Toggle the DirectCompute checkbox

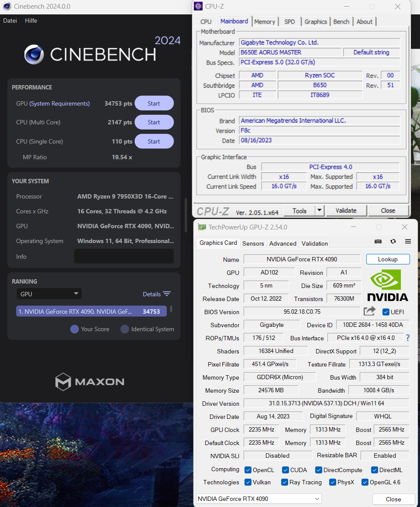[x=318, y=470]
